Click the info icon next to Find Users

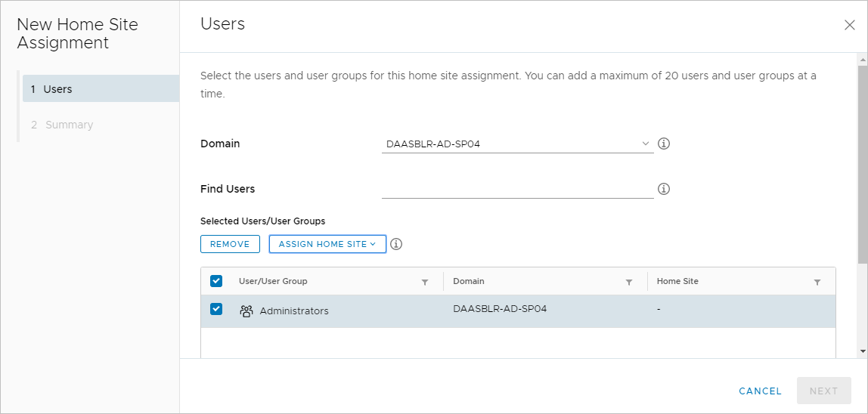point(664,190)
